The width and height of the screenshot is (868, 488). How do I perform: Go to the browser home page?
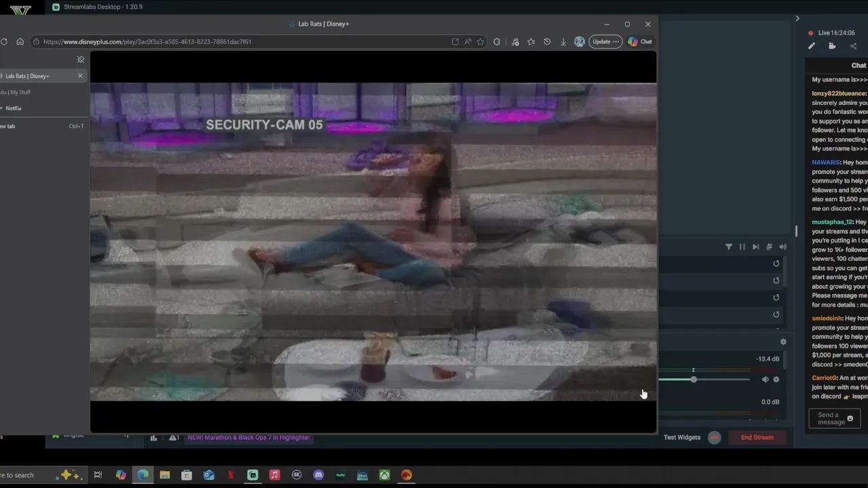coord(20,41)
